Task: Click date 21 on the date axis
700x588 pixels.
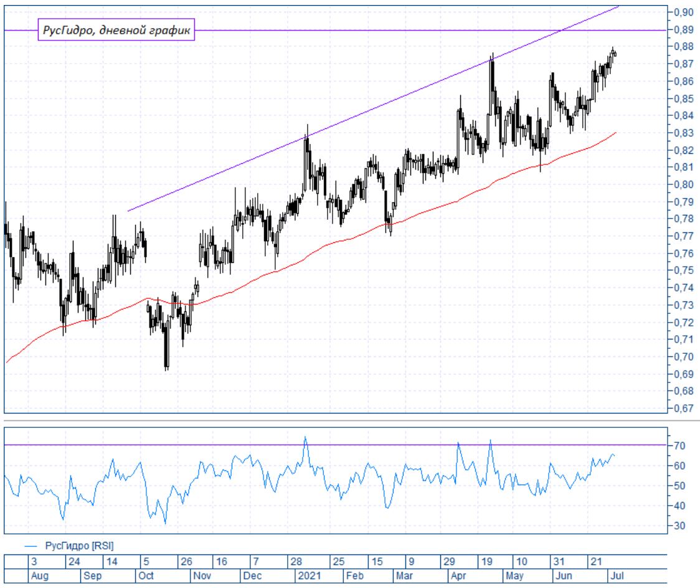Action: [x=597, y=562]
